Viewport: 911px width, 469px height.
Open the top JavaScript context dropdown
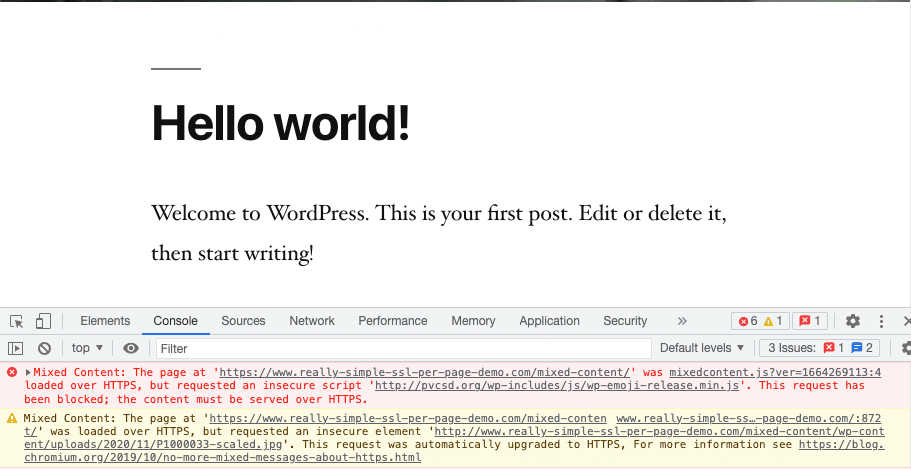[x=87, y=348]
